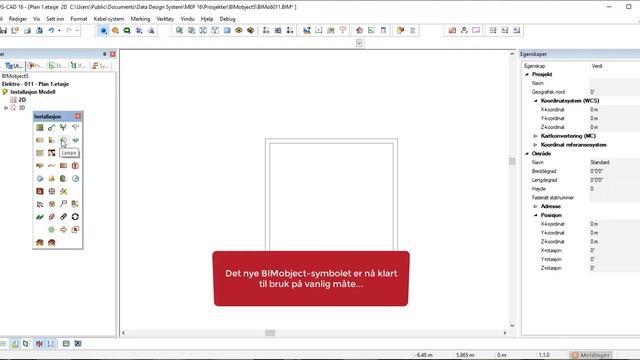
Task: Toggle the red-marked button in bottom toolbar
Action: tap(39, 344)
